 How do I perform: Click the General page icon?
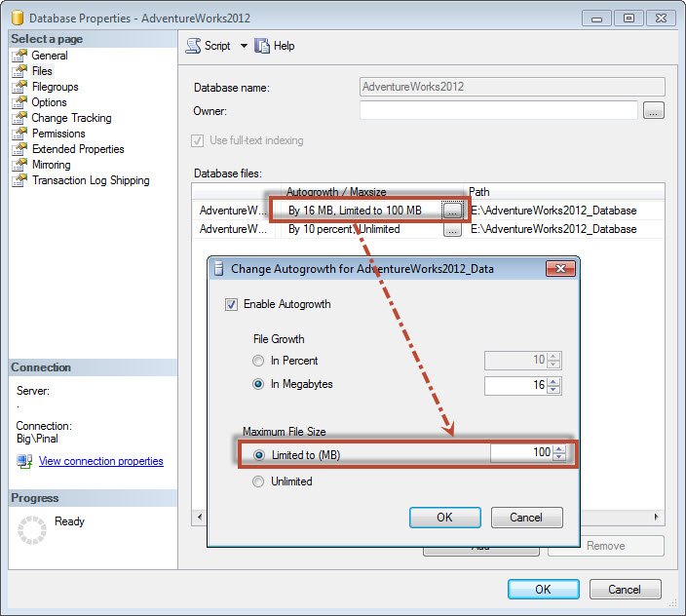[19, 56]
